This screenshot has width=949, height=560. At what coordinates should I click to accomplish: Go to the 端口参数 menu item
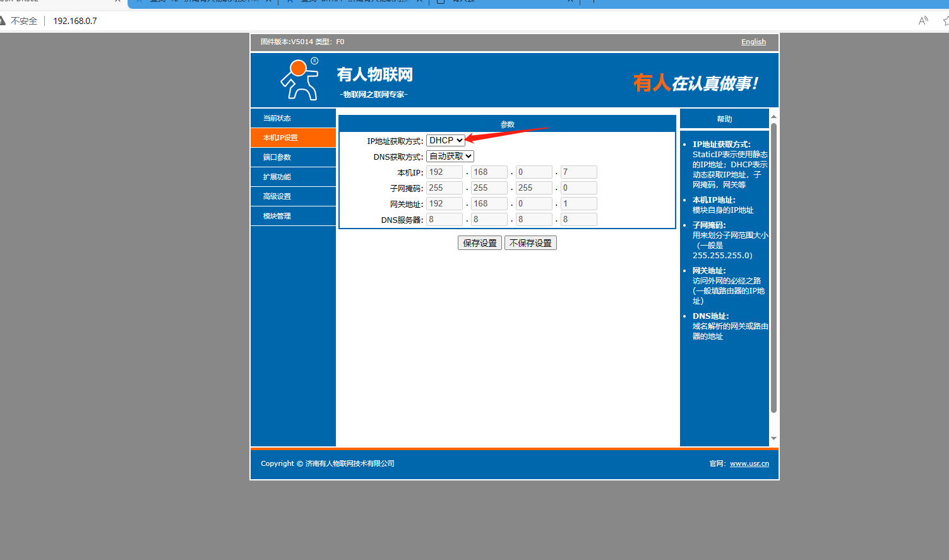(x=293, y=157)
